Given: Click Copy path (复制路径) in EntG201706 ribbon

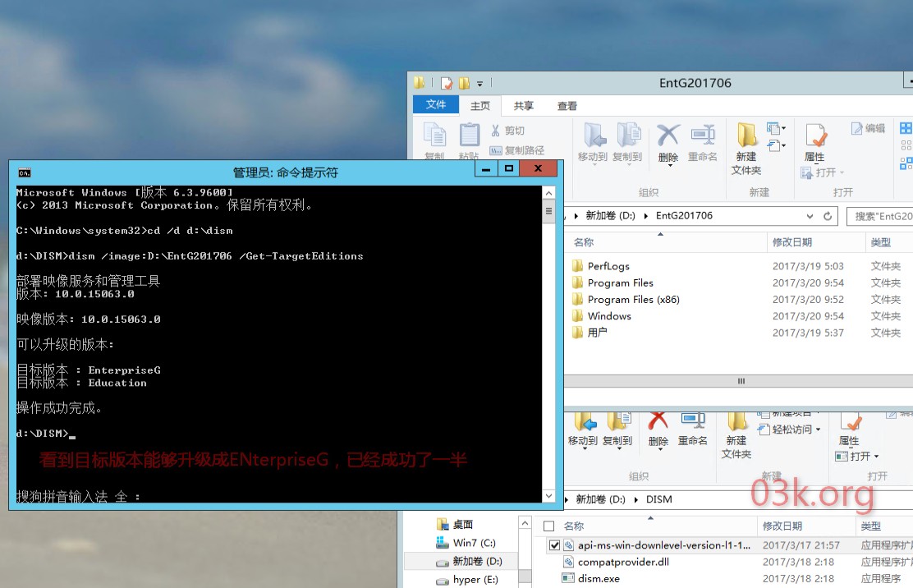Looking at the screenshot, I should [x=517, y=150].
